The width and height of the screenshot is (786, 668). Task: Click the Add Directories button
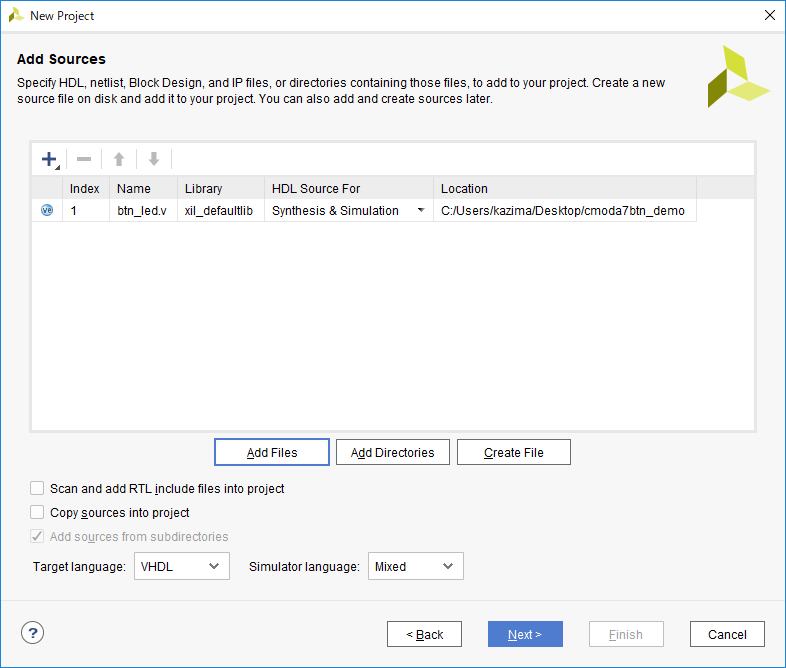pos(392,452)
